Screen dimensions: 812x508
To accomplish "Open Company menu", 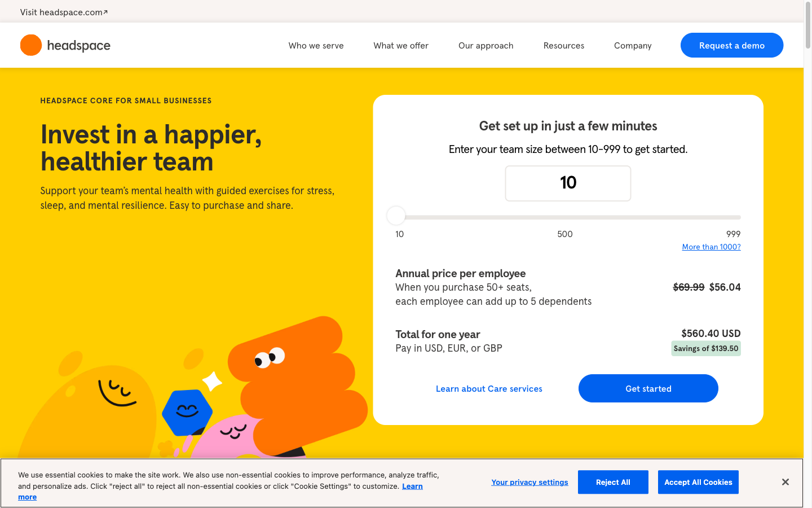I will point(633,46).
